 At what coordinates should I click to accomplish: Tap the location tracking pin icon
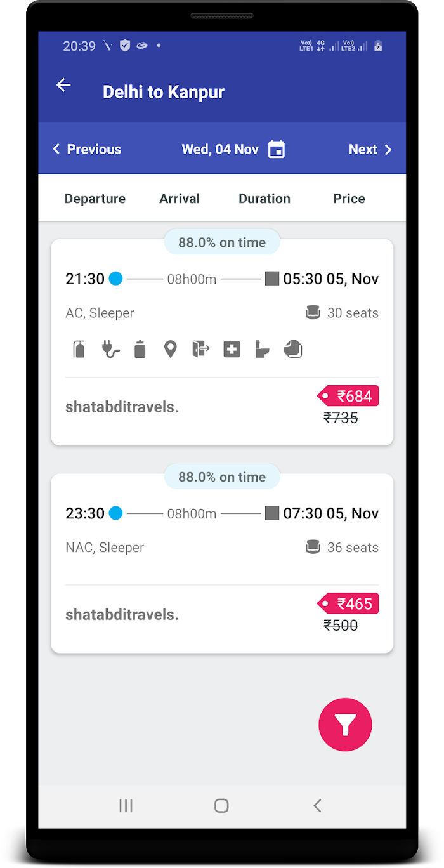pyautogui.click(x=170, y=349)
